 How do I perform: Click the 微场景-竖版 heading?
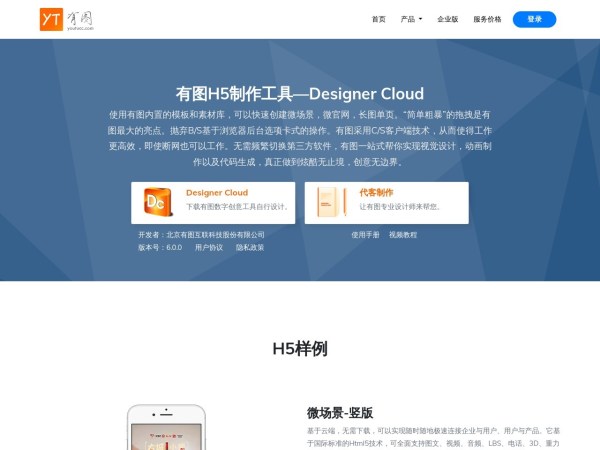340,412
